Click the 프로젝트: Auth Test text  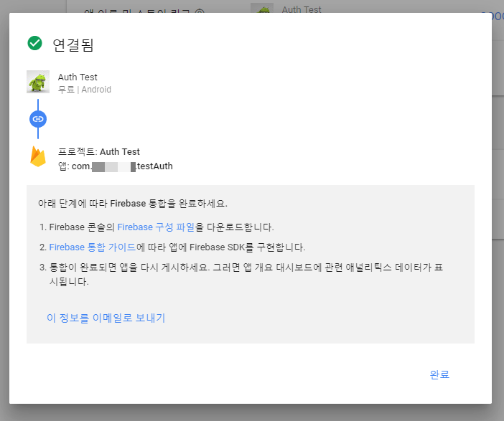pos(98,151)
